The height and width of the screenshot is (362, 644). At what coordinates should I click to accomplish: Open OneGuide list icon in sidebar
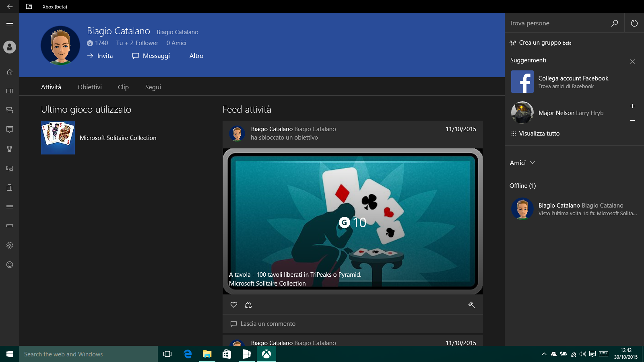pyautogui.click(x=10, y=207)
